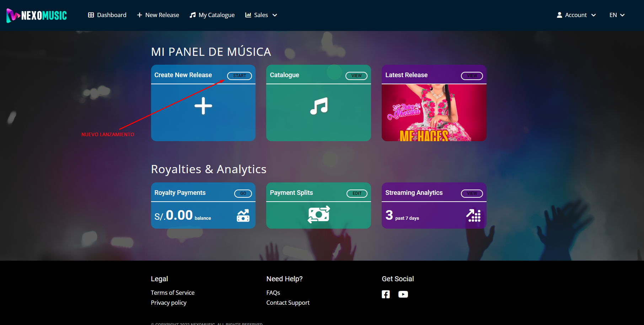This screenshot has height=325, width=644.
Task: Go to My Catalogue in top navigation
Action: [x=212, y=15]
